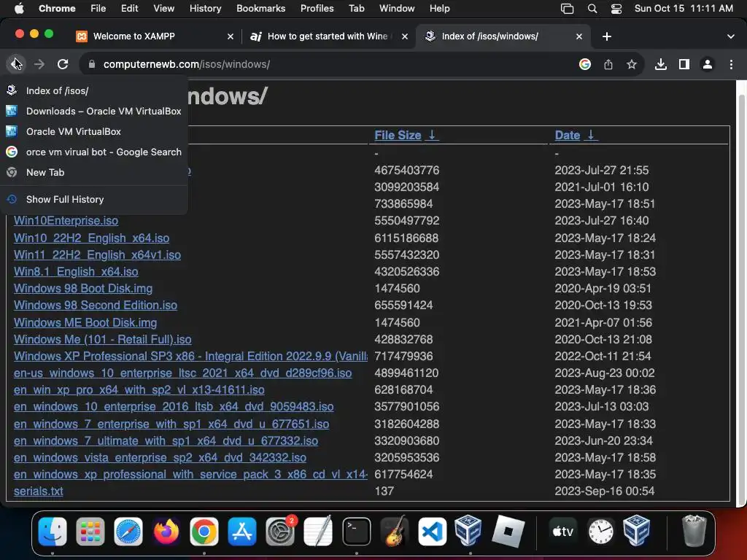The image size is (747, 560).
Task: Download Win10_22H2_English_x64.iso
Action: [x=91, y=238]
